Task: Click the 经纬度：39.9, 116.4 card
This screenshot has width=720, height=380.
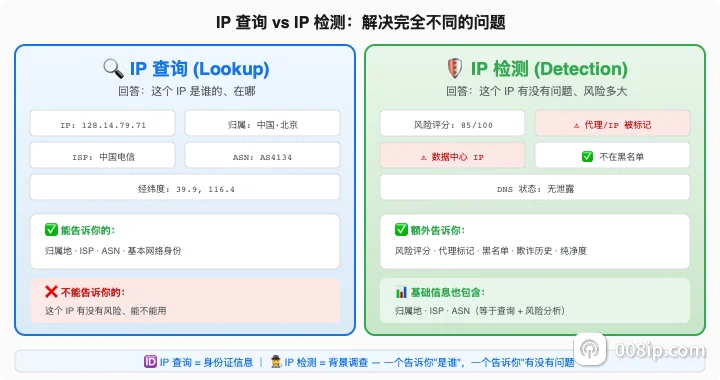Action: pos(185,187)
